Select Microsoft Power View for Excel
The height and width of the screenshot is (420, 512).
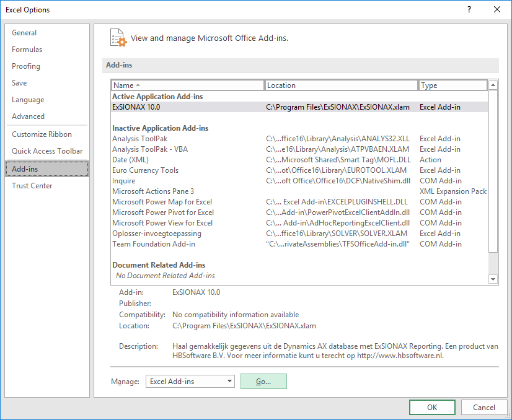tap(299, 223)
